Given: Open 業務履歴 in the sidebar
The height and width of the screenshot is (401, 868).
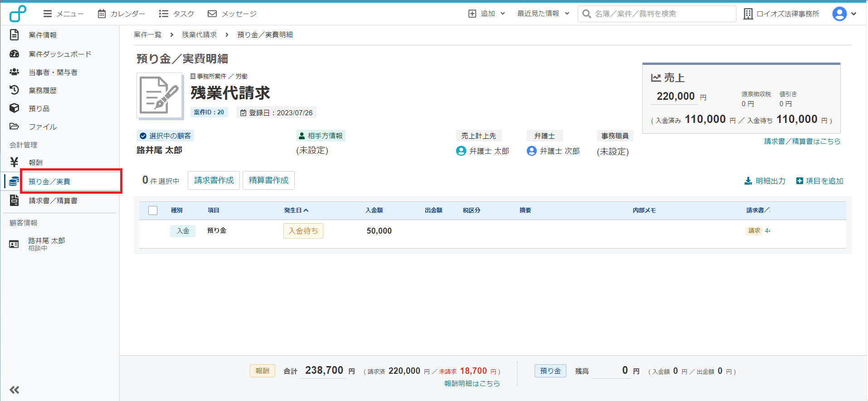Looking at the screenshot, I should [x=43, y=90].
